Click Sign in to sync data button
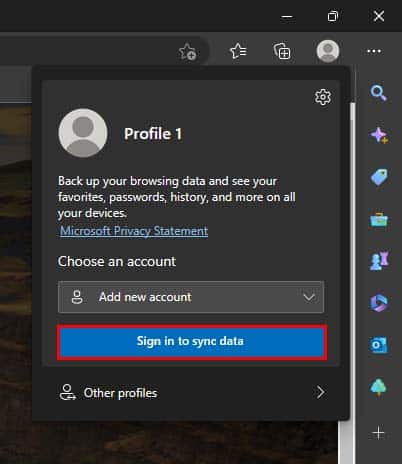Viewport: 402px width, 464px height. [x=192, y=342]
